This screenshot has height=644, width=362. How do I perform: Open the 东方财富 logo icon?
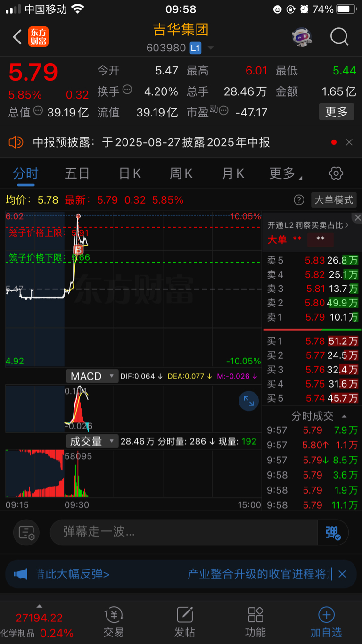(39, 37)
